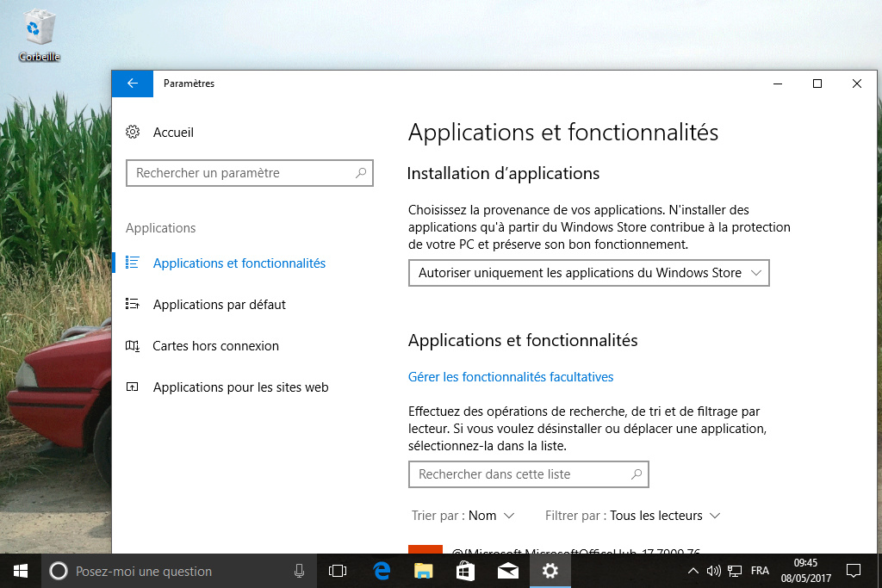Select Applications par défaut in sidebar
This screenshot has width=882, height=588.
(219, 305)
